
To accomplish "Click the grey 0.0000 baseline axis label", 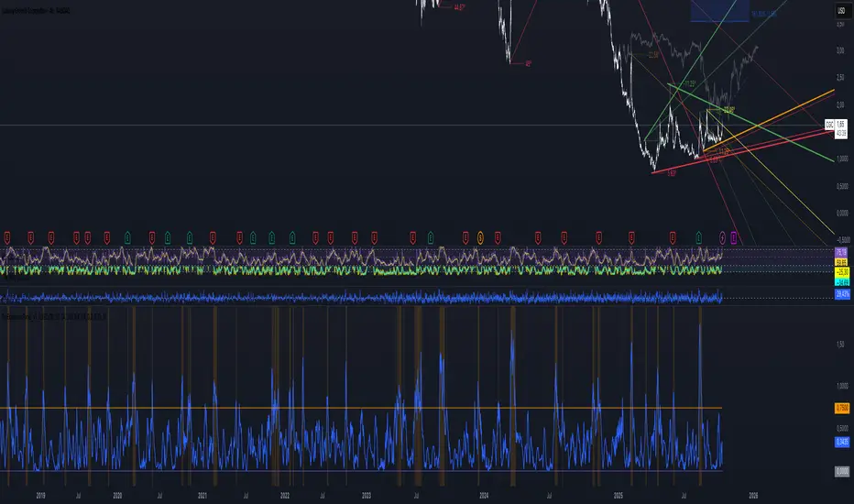I will point(842,471).
